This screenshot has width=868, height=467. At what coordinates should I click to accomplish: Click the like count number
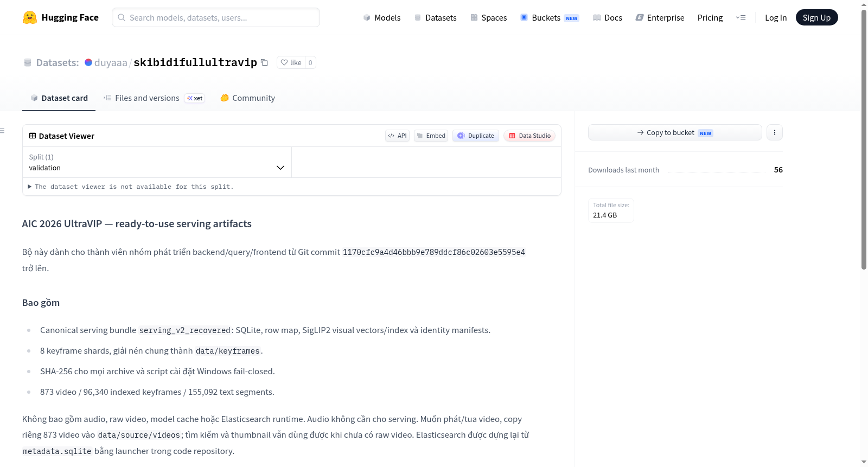tap(310, 62)
